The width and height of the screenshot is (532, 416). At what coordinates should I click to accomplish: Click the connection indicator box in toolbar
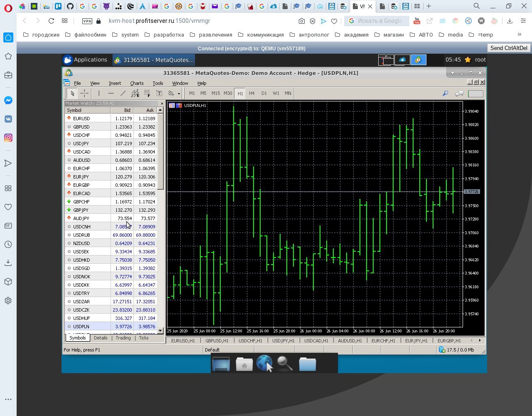coord(476,94)
